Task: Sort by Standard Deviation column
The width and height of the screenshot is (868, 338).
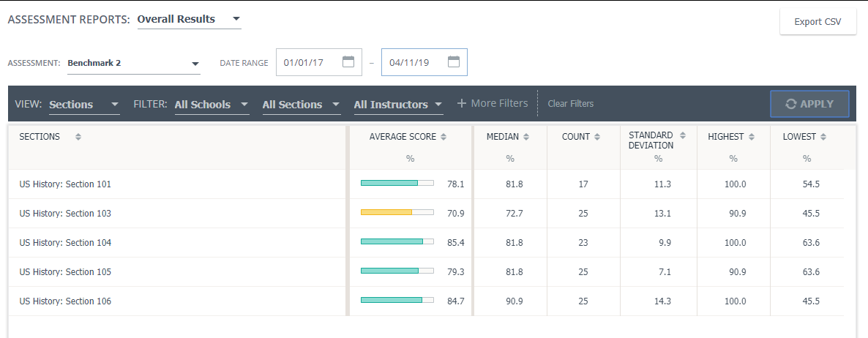Action: pyautogui.click(x=683, y=135)
